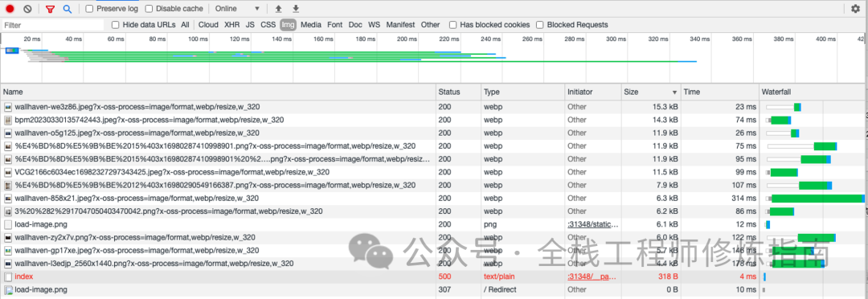Clear the network log
This screenshot has width=868, height=299.
pyautogui.click(x=27, y=9)
